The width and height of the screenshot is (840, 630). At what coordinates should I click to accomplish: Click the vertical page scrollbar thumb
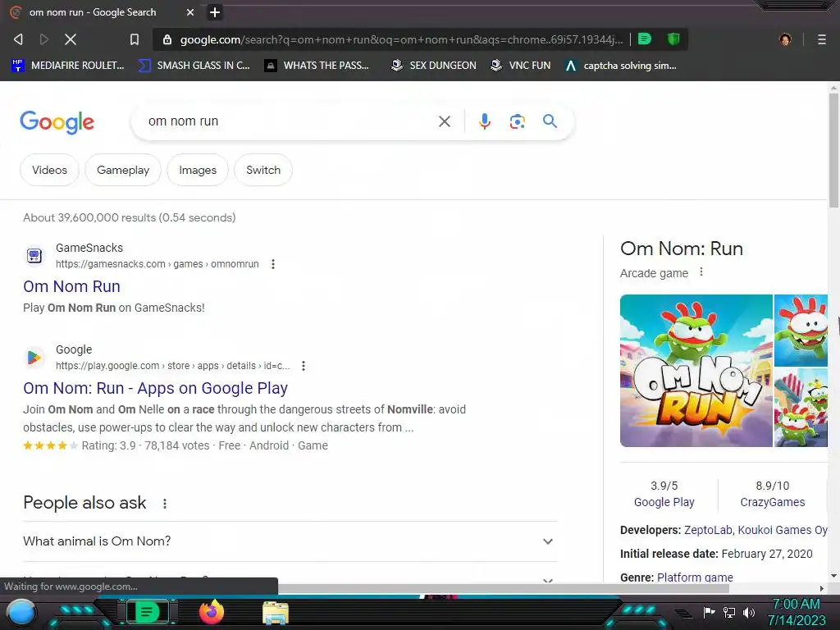tap(833, 150)
